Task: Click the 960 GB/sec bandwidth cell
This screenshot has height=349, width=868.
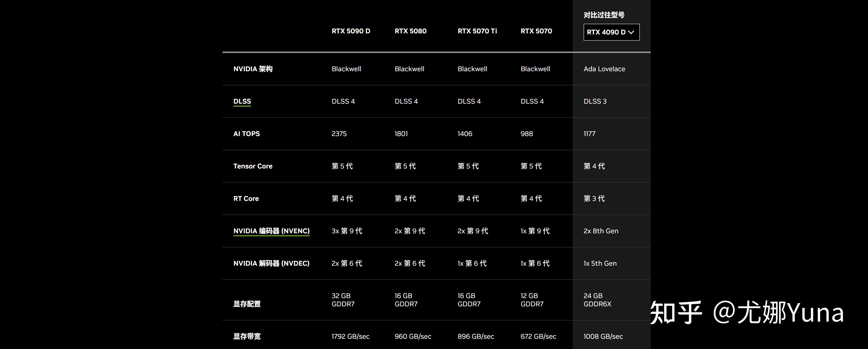Action: [x=413, y=336]
